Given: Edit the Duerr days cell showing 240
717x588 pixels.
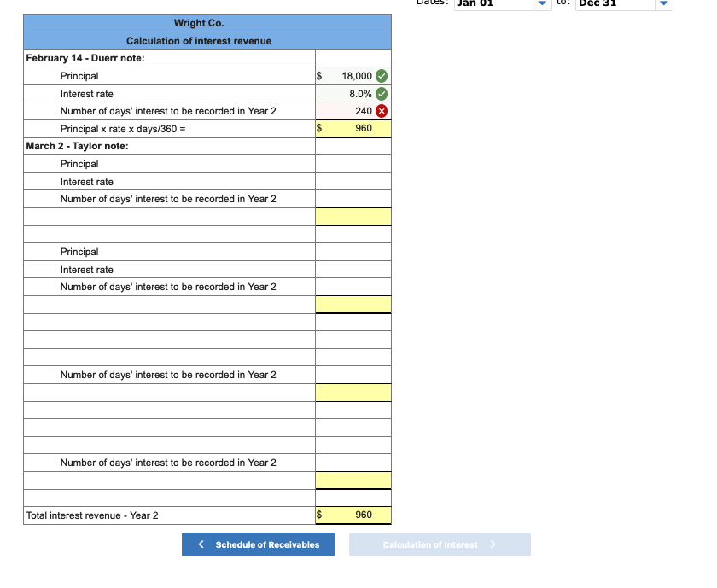Looking at the screenshot, I should 353,111.
